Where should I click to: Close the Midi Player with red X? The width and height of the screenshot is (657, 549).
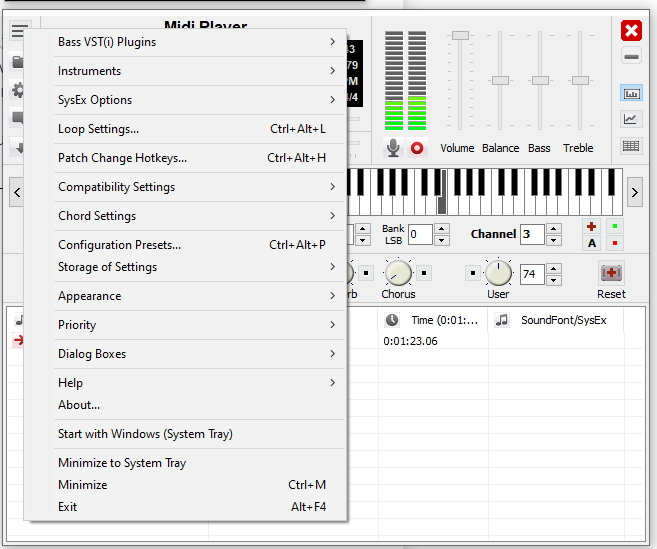[631, 31]
